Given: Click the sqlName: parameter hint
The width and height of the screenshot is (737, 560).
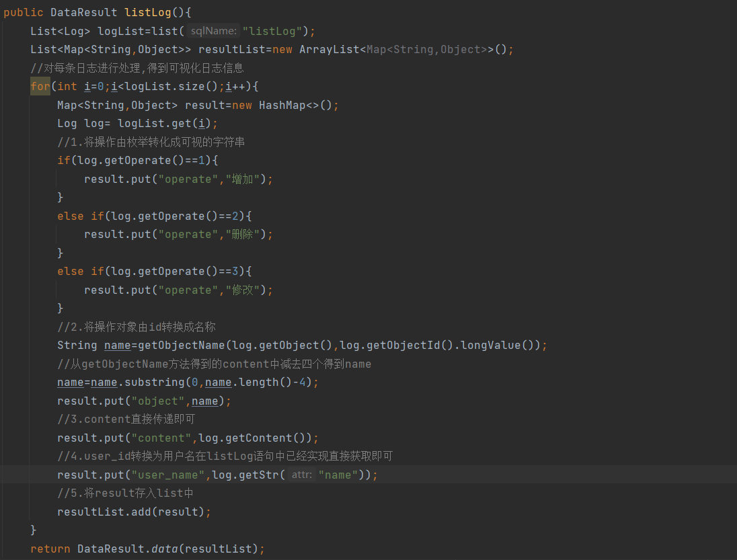Looking at the screenshot, I should 213,30.
